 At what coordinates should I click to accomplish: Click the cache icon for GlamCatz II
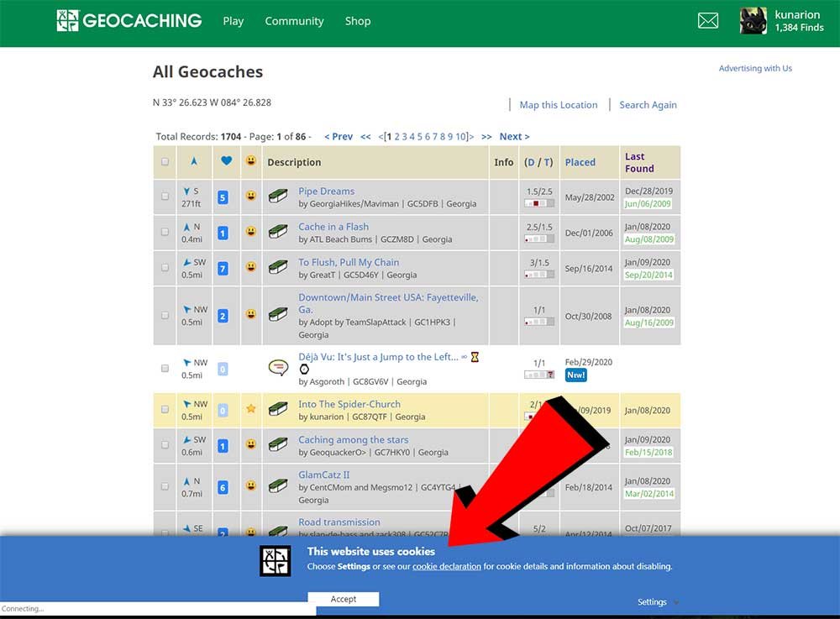(278, 486)
